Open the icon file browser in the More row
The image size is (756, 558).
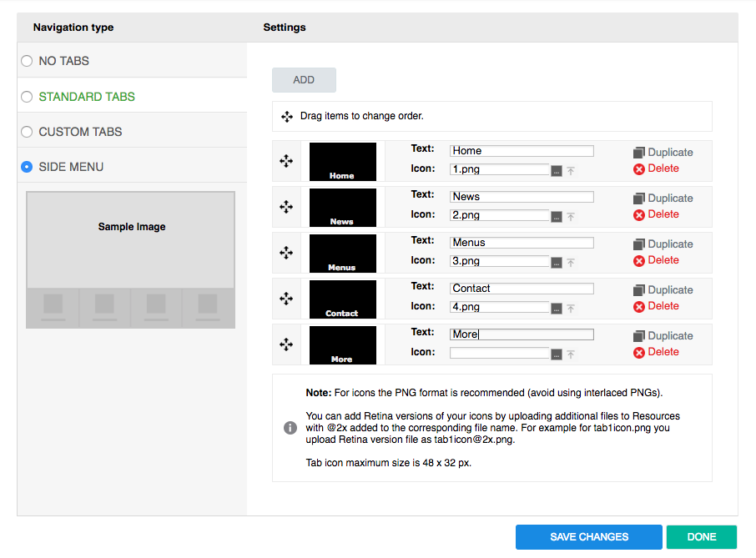click(557, 354)
